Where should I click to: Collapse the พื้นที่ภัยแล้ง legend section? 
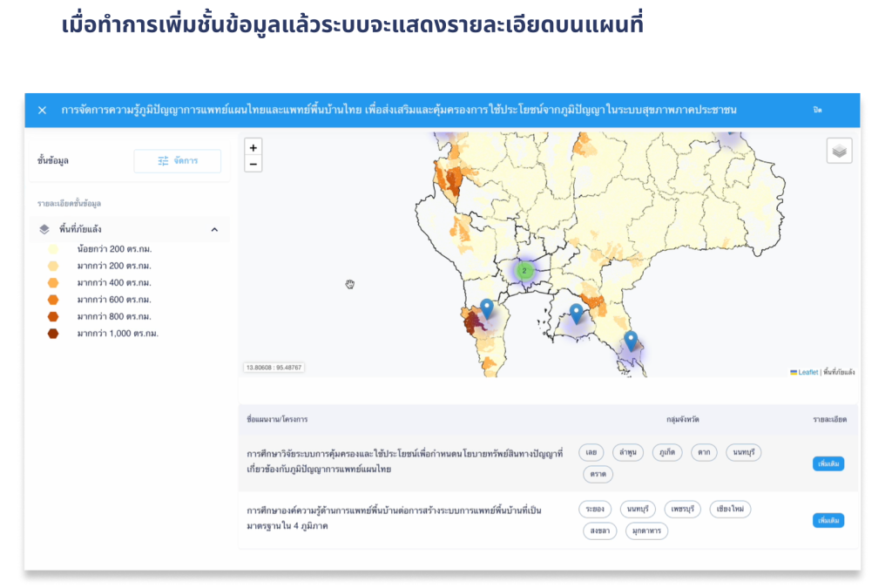pos(214,230)
